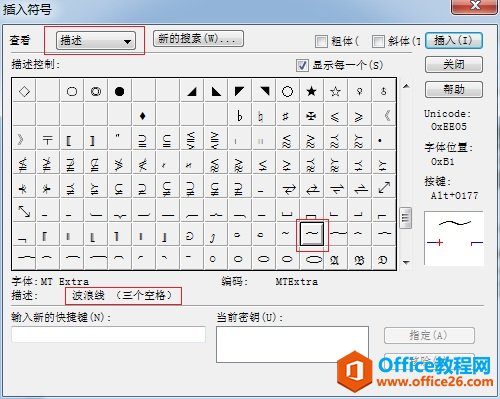Click the encoding value MTExtra

(297, 282)
